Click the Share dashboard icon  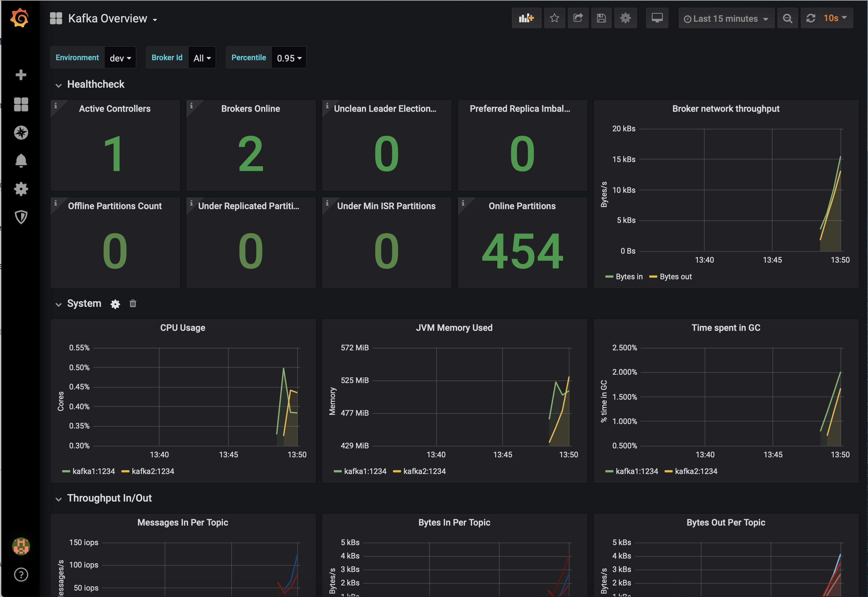pos(578,18)
